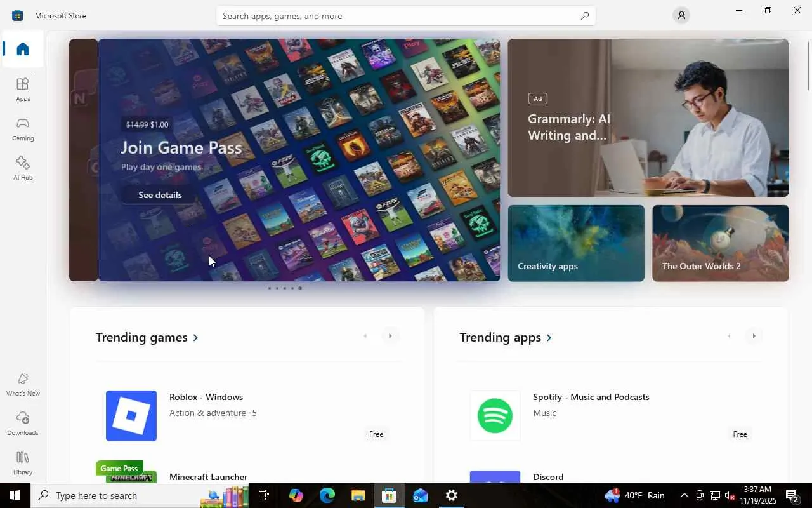The image size is (812, 508).
Task: Open the Windows Start menu
Action: click(15, 495)
